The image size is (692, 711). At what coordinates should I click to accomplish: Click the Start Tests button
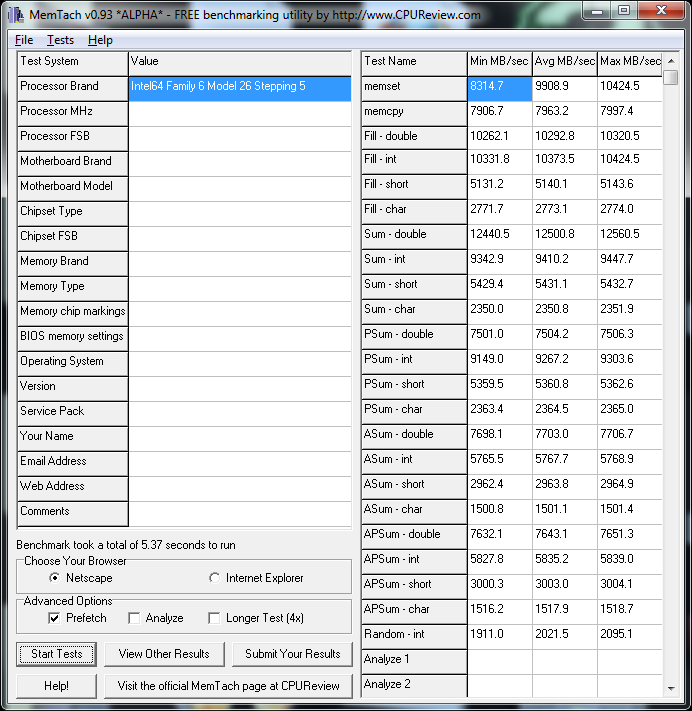[57, 654]
